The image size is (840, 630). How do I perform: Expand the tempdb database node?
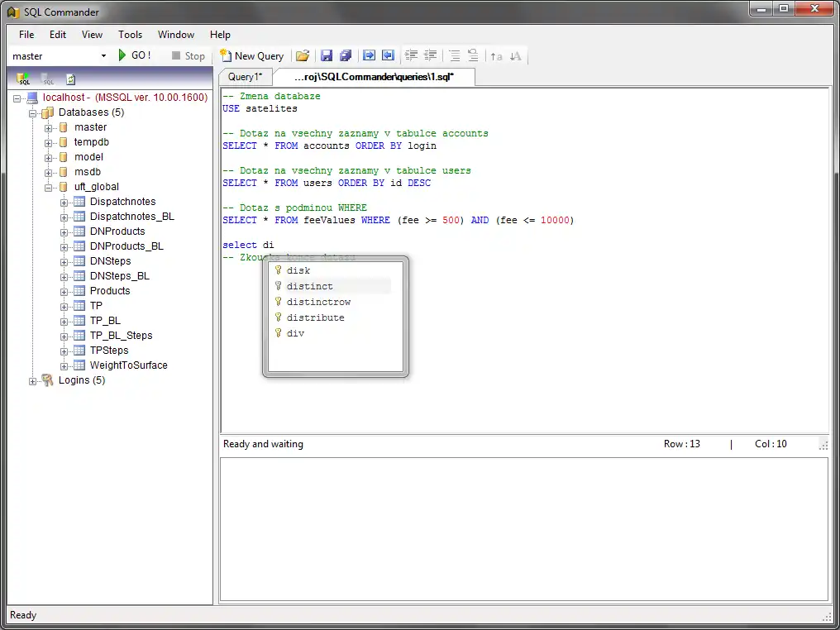[x=49, y=142]
